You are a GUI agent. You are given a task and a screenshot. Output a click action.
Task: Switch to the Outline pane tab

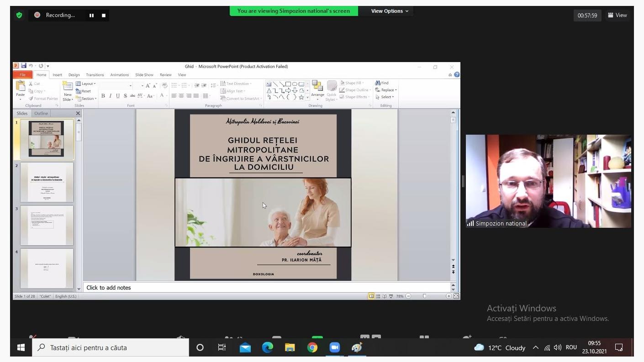pos(41,113)
